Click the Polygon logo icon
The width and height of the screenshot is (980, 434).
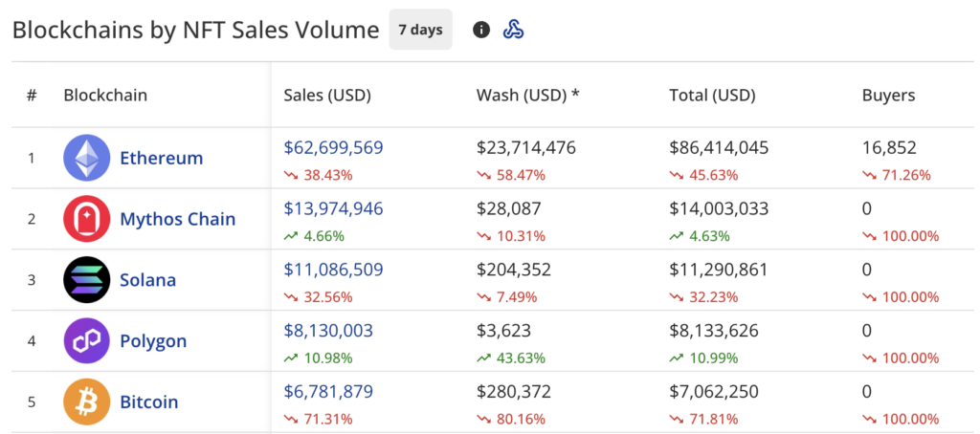87,341
